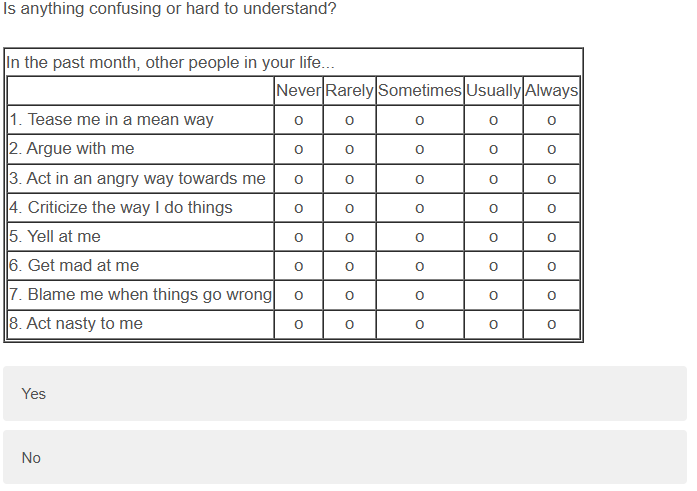
Task: Choose Rarely for 'Argue with me'
Action: (349, 150)
